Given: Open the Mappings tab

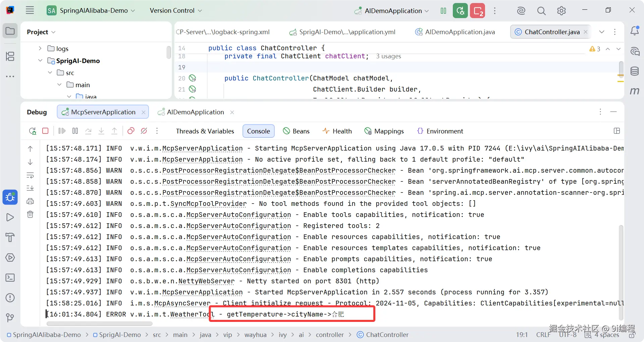Looking at the screenshot, I should (384, 131).
